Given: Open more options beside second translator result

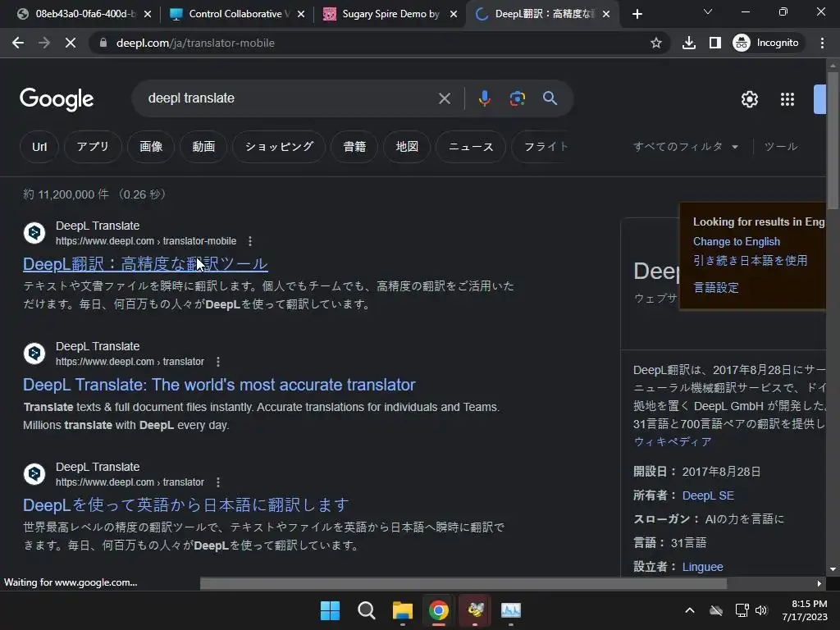Looking at the screenshot, I should pos(218,362).
